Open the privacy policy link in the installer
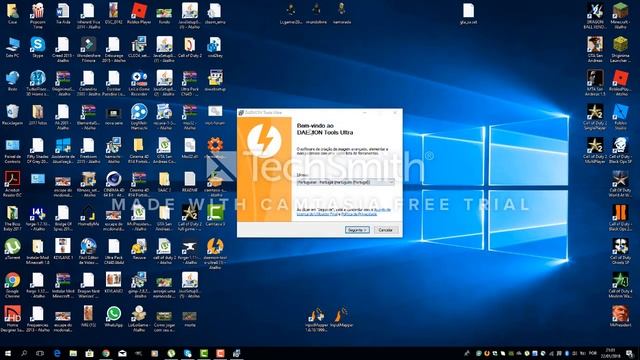The image size is (640, 360). 359,214
